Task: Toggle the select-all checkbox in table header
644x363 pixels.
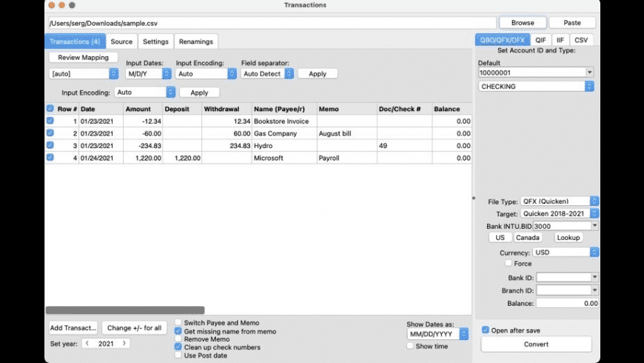Action: [x=50, y=109]
